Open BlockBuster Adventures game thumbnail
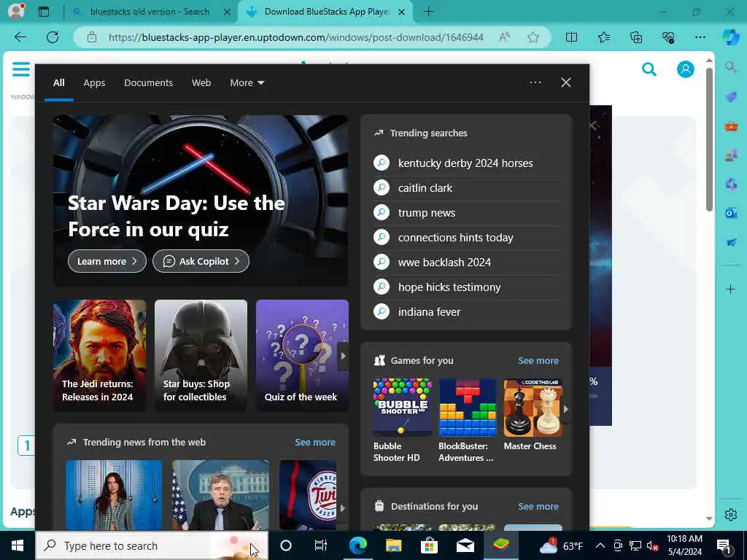Screen dimensions: 747x560 (468, 408)
